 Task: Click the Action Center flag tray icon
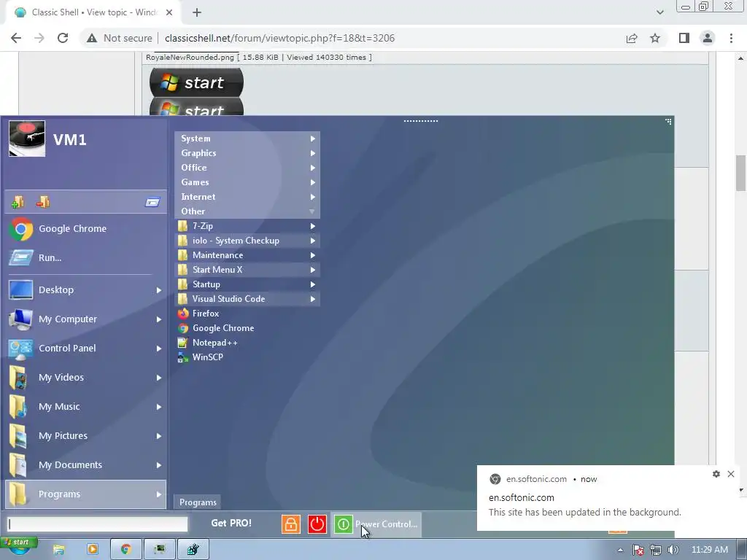point(638,550)
